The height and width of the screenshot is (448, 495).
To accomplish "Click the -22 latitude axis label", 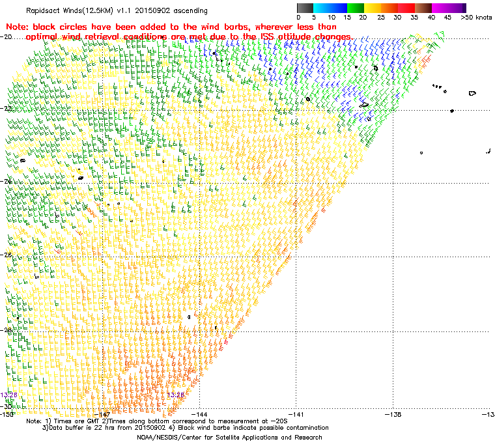I will point(7,108).
